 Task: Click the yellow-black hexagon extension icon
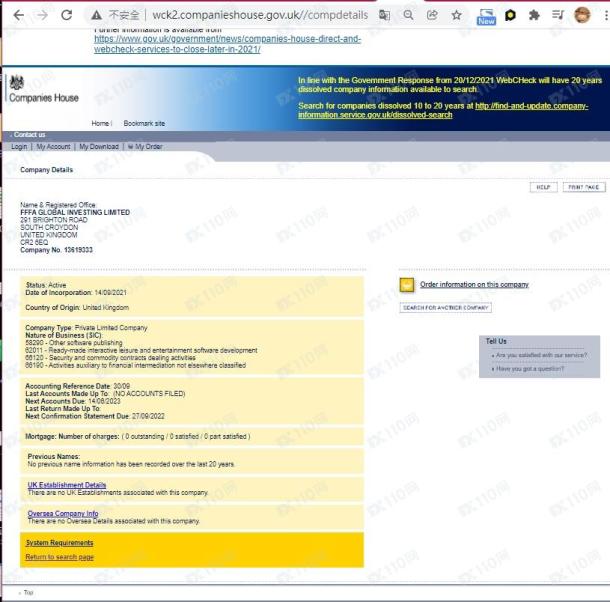(510, 15)
